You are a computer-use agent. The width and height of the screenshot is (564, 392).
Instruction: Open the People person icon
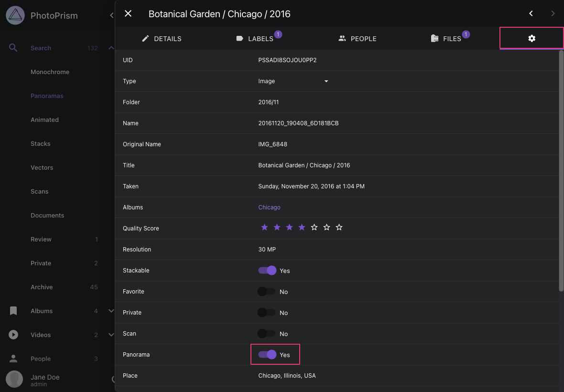[x=13, y=359]
